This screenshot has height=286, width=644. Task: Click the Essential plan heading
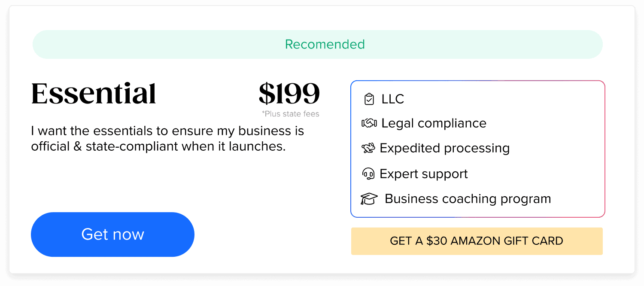point(94,94)
